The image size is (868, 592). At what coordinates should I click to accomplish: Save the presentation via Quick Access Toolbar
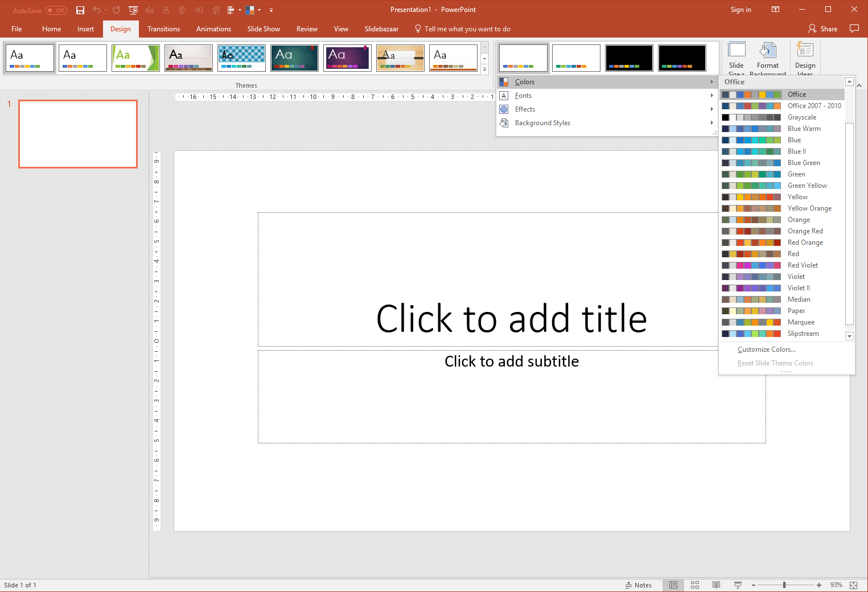click(x=80, y=10)
